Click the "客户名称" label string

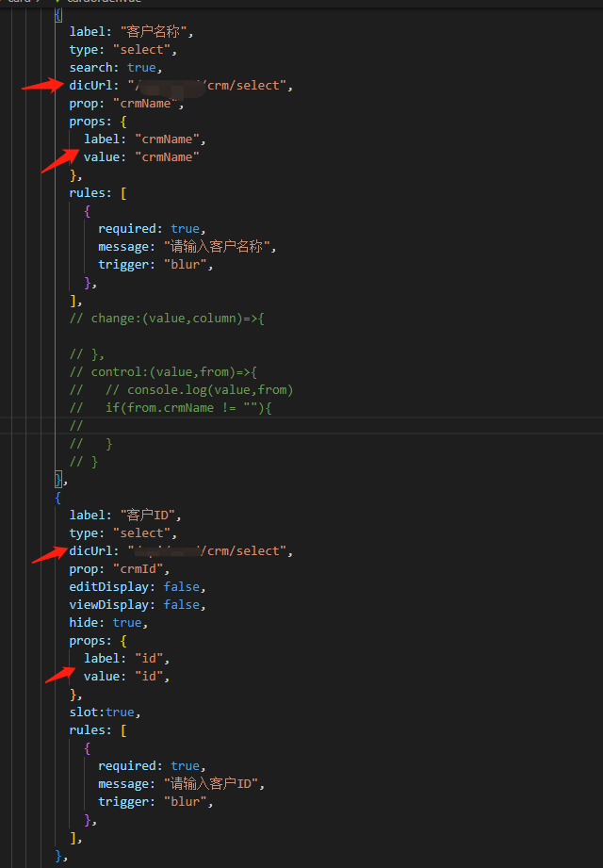(155, 32)
